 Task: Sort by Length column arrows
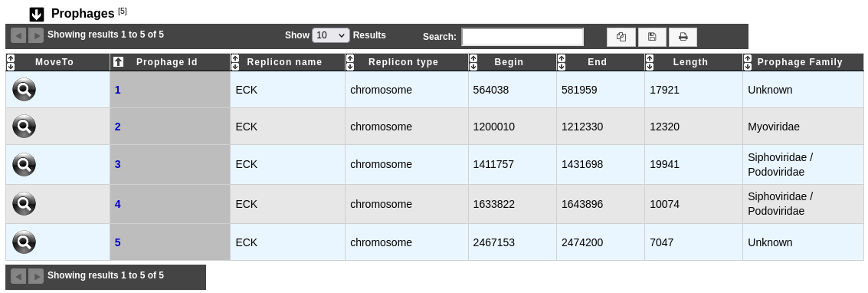650,62
